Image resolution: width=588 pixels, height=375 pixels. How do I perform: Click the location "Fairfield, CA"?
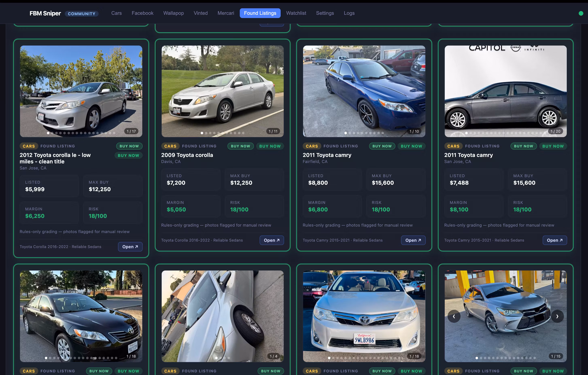coord(315,162)
